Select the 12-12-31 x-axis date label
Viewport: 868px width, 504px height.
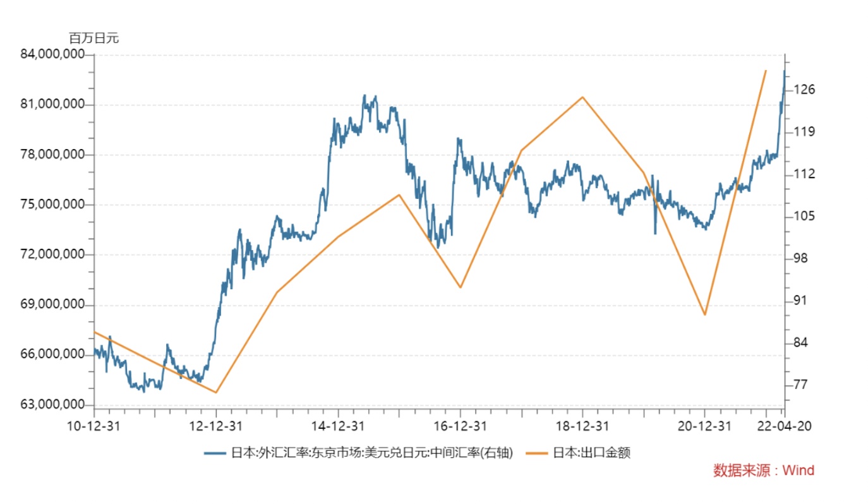(216, 426)
